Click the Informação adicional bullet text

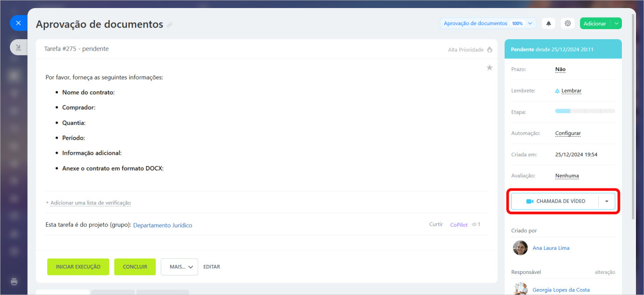(92, 153)
